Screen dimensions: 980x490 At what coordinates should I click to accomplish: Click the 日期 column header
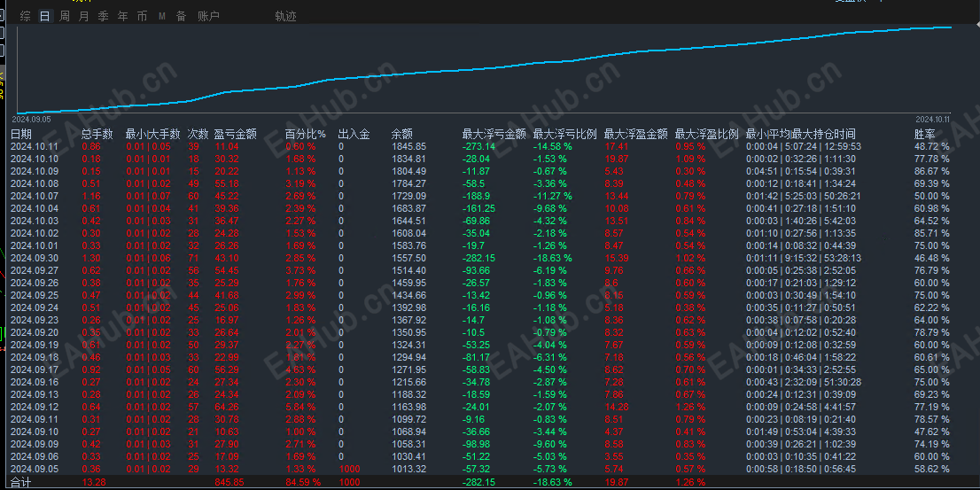pyautogui.click(x=21, y=134)
